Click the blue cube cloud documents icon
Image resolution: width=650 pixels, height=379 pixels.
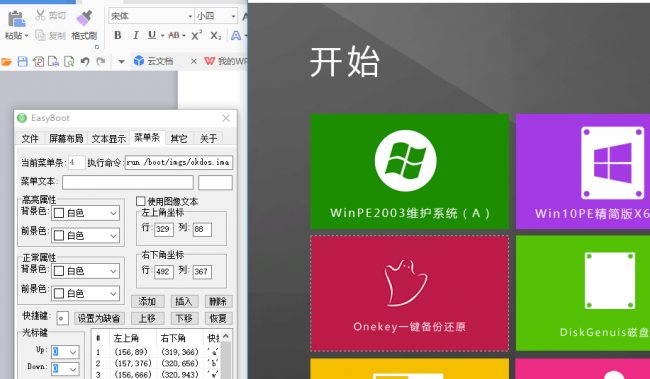click(x=139, y=61)
